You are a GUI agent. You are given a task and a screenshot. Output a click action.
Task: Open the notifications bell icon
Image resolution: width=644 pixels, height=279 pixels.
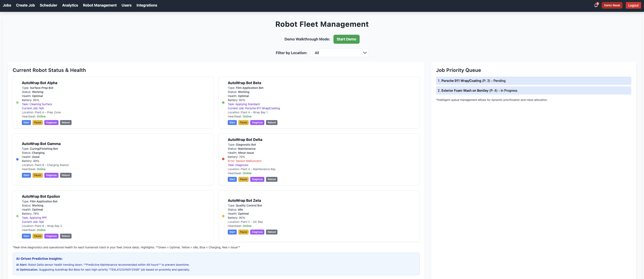tap(596, 5)
